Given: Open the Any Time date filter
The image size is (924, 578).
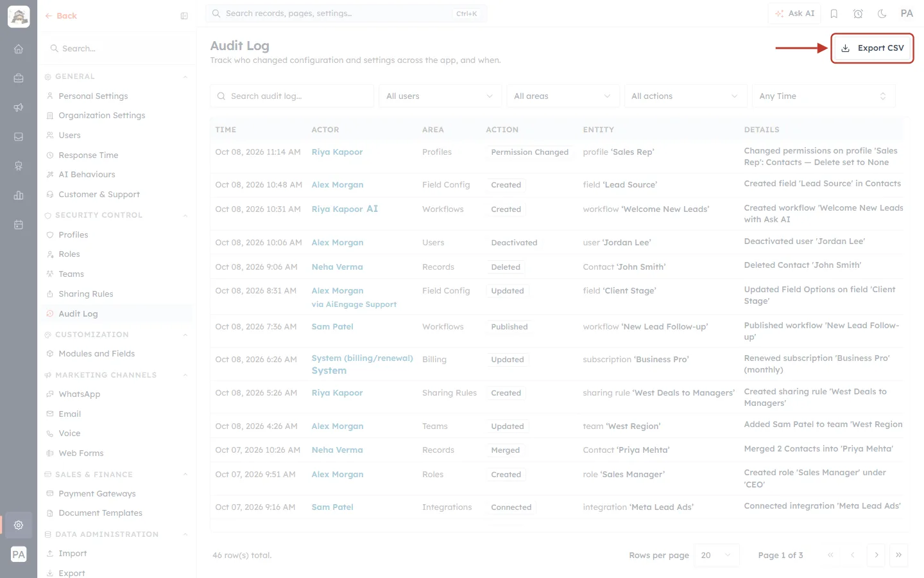Looking at the screenshot, I should [823, 96].
